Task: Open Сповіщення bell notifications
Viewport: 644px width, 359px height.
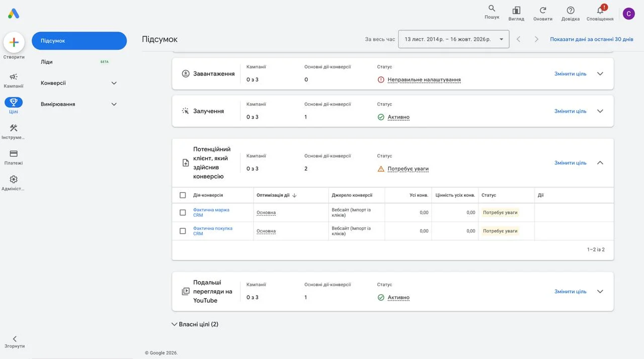Action: pyautogui.click(x=600, y=10)
